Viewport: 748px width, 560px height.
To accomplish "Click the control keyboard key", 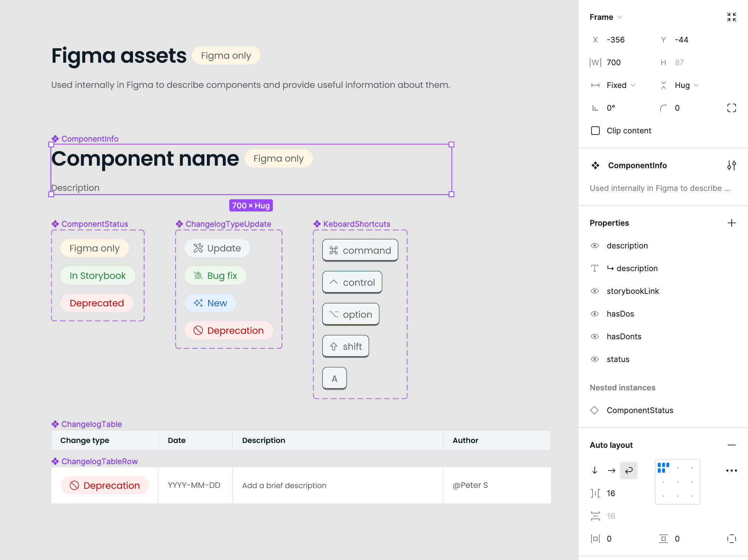I will tap(352, 282).
